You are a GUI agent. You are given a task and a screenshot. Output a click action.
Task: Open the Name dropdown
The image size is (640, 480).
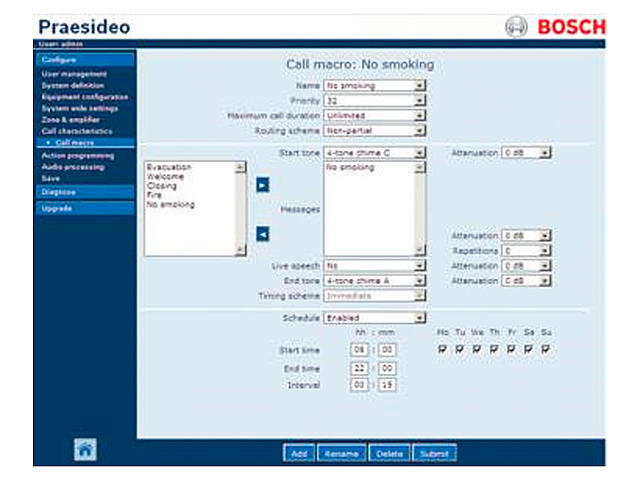374,86
